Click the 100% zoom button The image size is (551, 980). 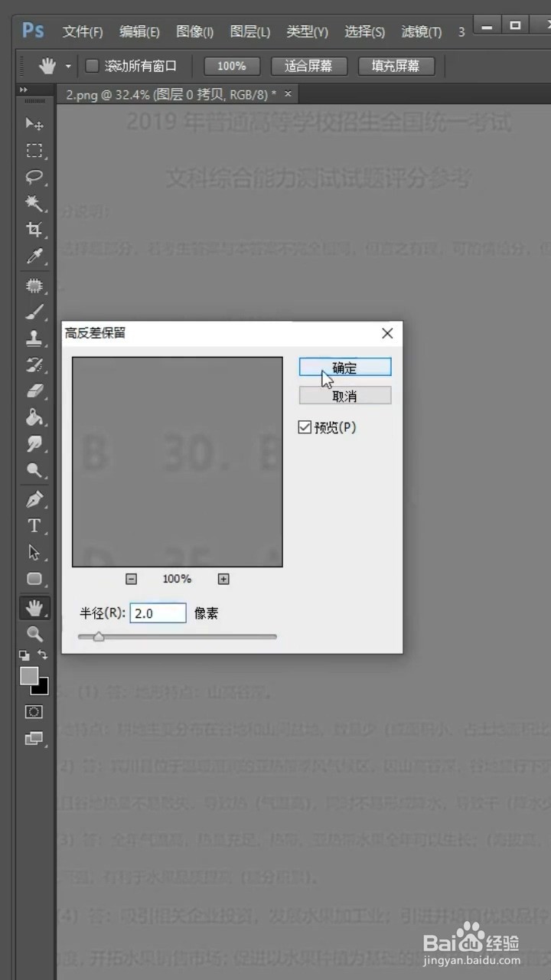click(x=231, y=66)
